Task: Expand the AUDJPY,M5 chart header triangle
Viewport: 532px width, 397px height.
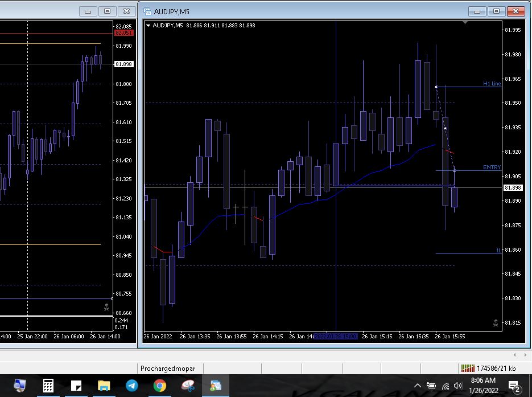Action: (x=149, y=25)
